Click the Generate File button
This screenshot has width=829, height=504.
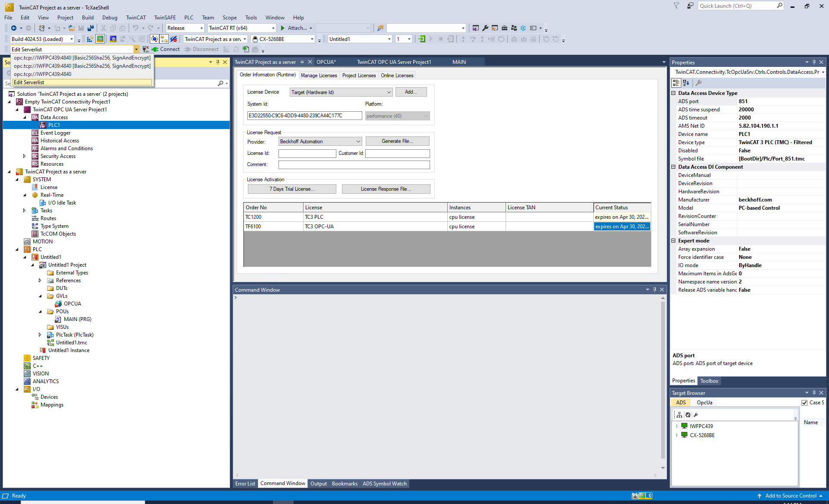click(397, 141)
